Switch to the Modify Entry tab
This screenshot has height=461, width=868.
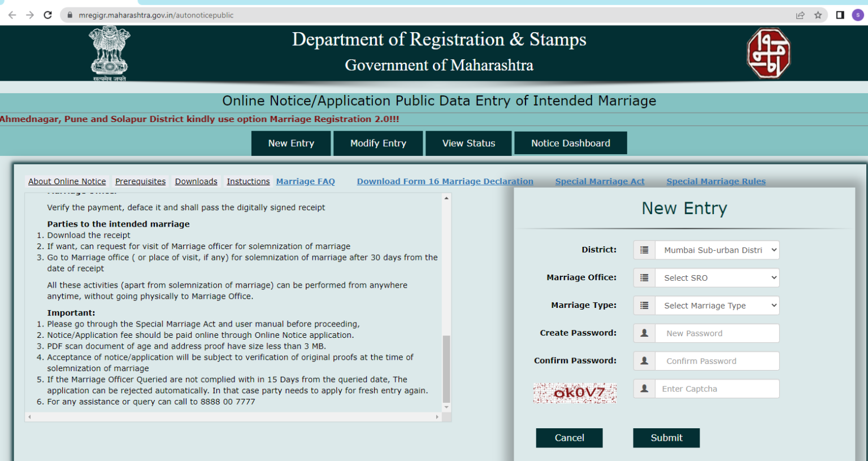377,143
